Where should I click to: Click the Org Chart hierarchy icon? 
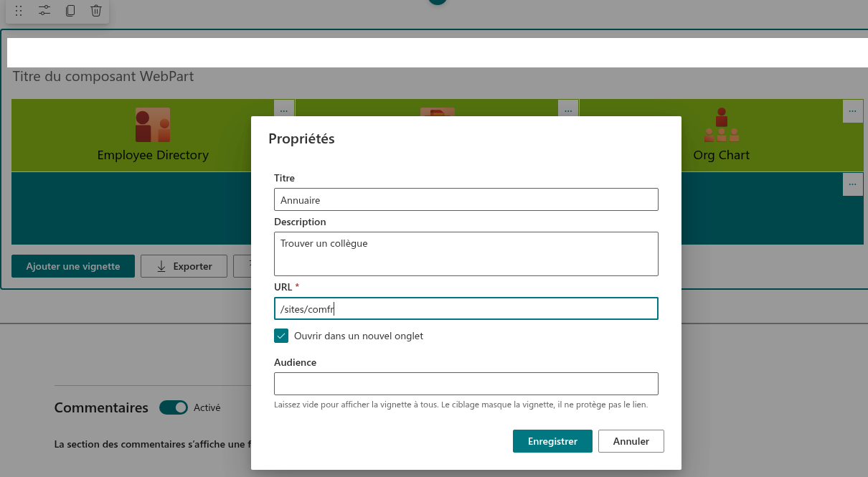point(722,126)
